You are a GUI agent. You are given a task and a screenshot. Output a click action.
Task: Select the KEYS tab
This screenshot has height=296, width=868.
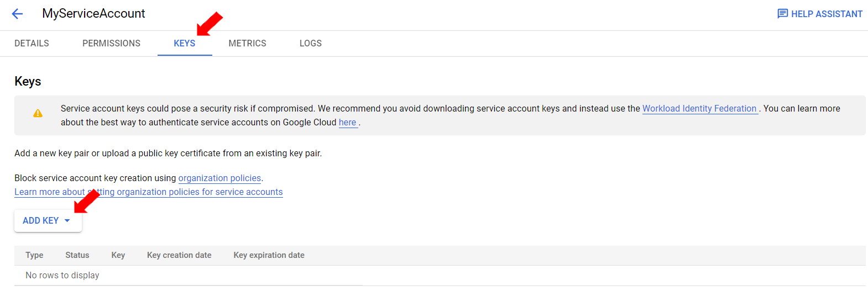click(x=184, y=43)
